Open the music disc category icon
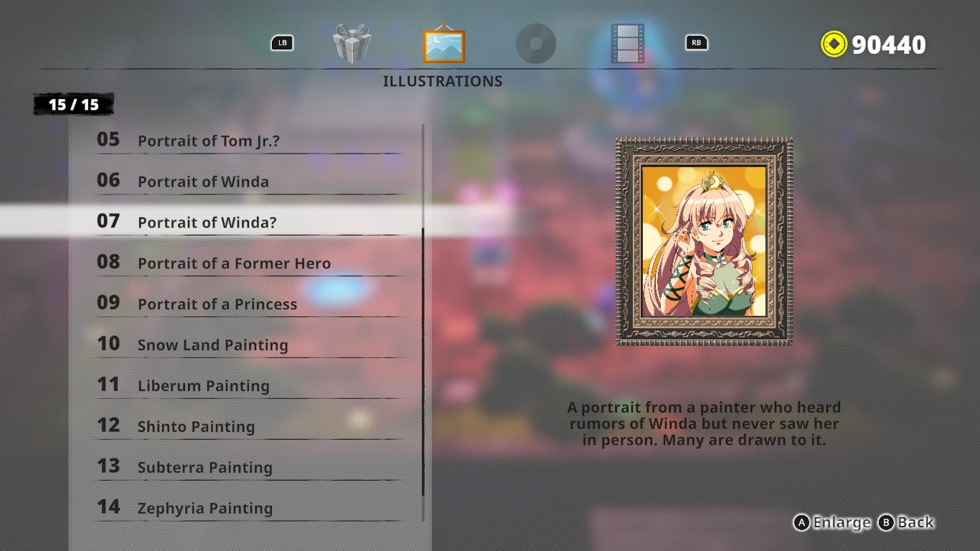 [x=536, y=44]
